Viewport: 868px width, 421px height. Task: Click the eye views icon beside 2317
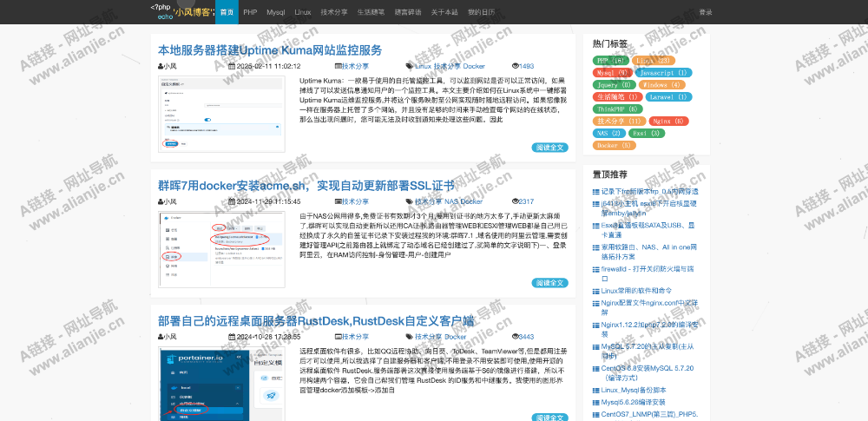516,201
